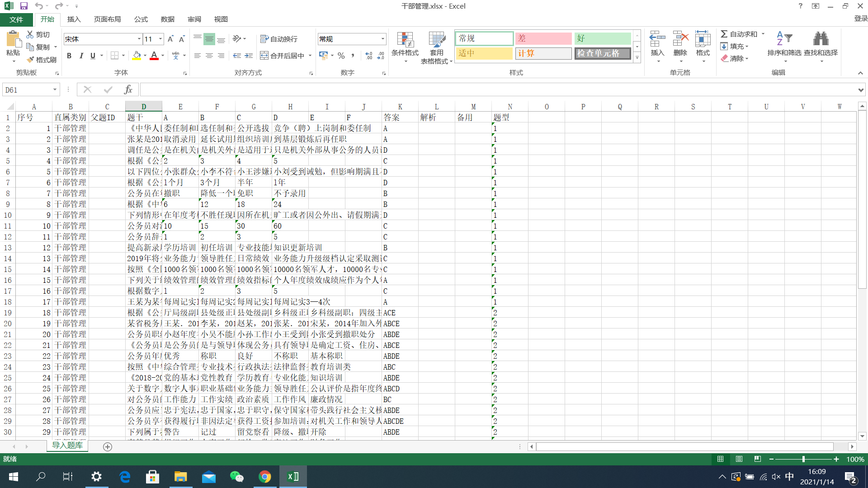Select the Format Painter tool

click(42, 60)
